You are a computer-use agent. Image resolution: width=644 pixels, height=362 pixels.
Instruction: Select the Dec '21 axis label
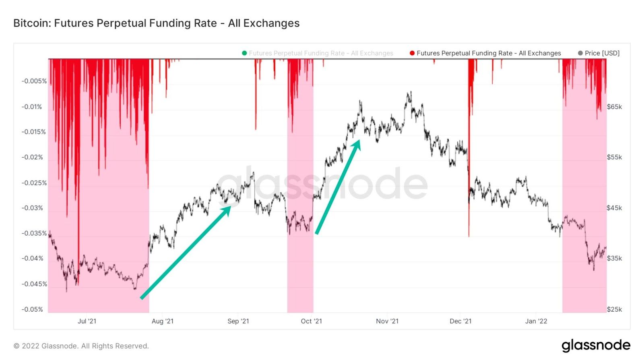[x=460, y=321]
